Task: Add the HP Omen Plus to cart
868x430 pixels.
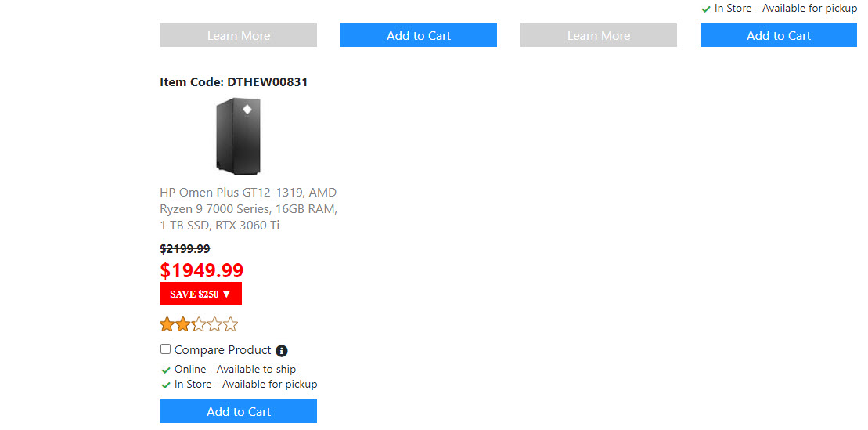Action: pyautogui.click(x=239, y=411)
